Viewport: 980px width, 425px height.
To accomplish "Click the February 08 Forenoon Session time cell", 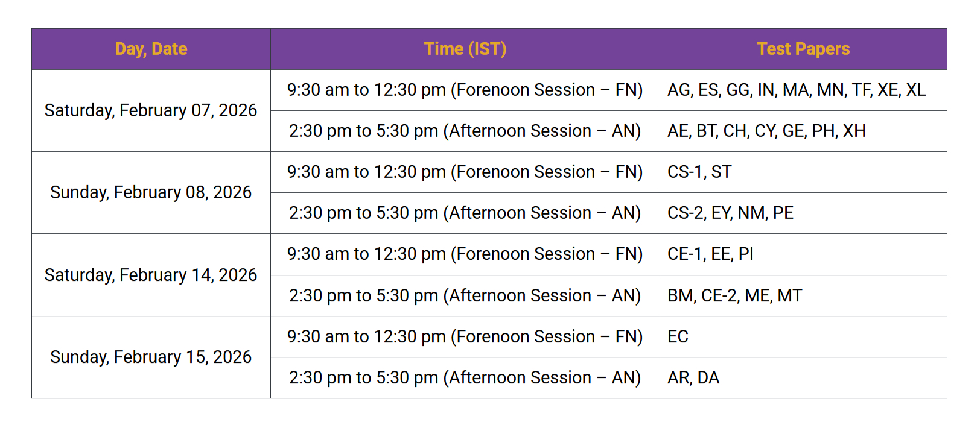I will [x=465, y=172].
